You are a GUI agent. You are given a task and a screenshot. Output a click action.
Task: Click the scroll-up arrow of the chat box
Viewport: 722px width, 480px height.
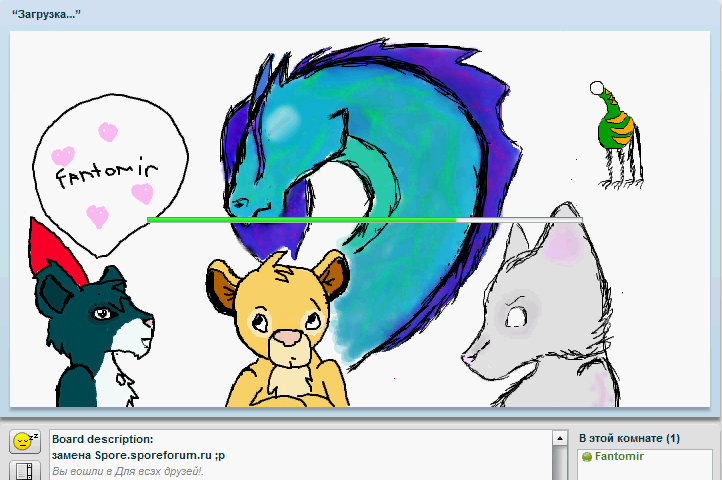click(x=559, y=438)
